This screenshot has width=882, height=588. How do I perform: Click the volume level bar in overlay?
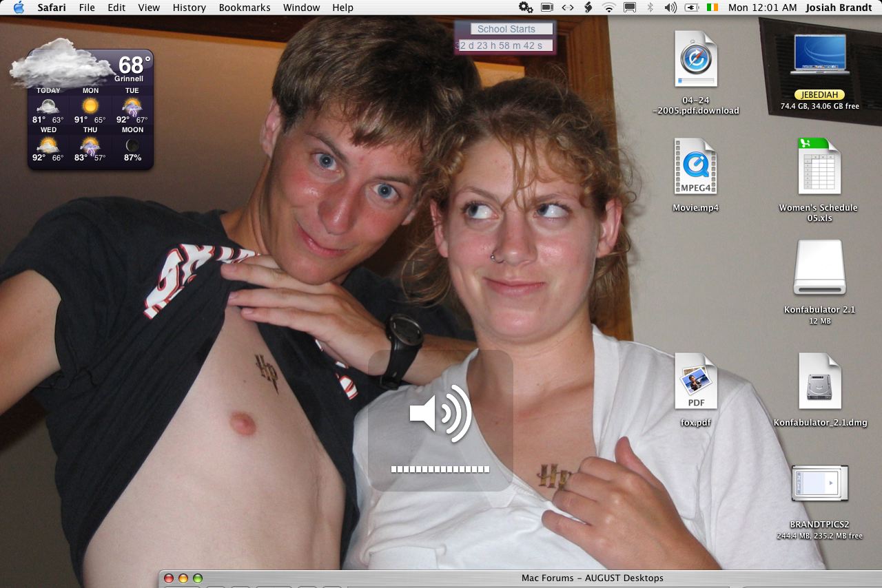440,470
